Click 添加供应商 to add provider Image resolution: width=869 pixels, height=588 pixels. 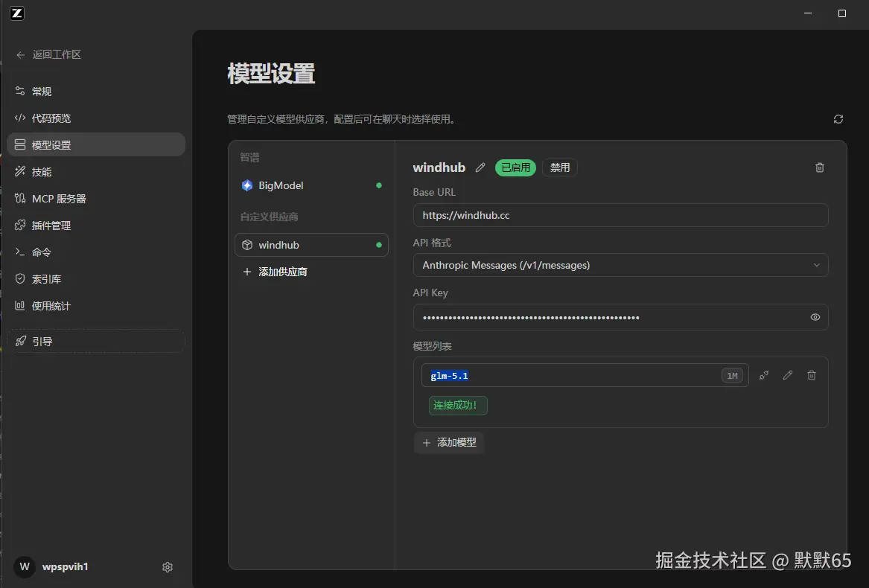click(x=276, y=272)
